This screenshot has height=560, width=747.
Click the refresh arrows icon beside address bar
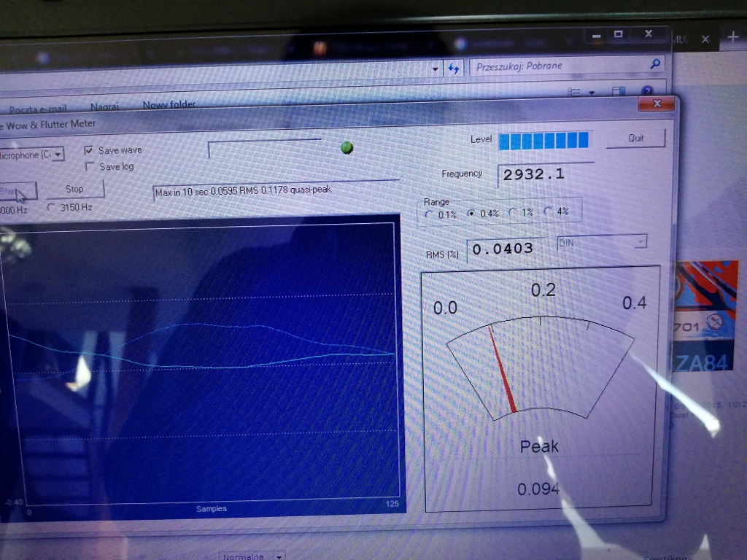point(454,69)
